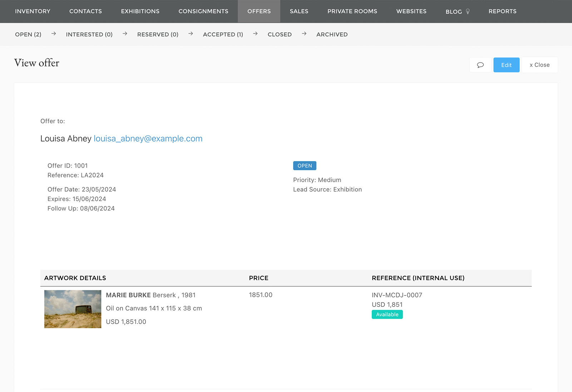Open the Blog menu item
Screen dimensions: 572x392
click(x=454, y=12)
